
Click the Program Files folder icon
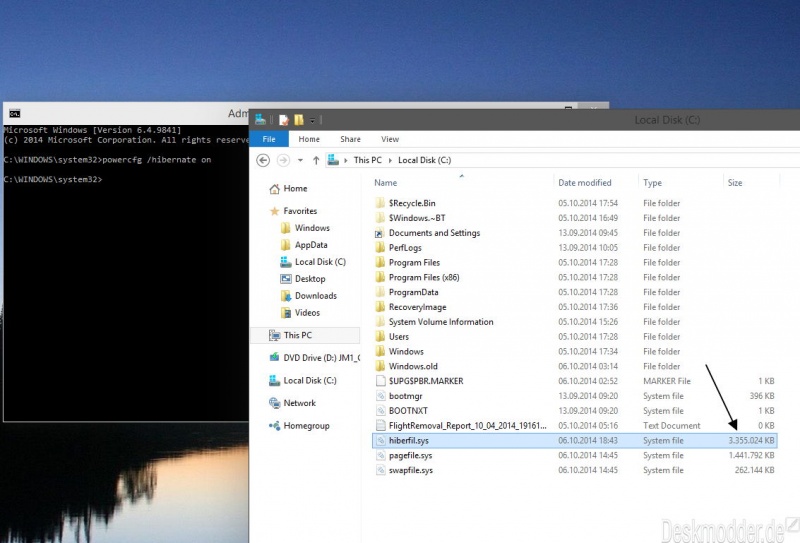pos(380,262)
